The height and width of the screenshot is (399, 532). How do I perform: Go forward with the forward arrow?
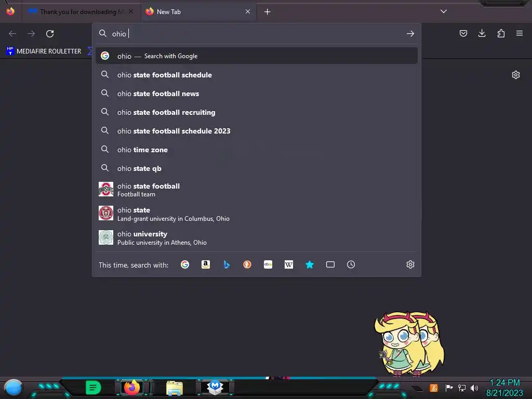coord(31,34)
